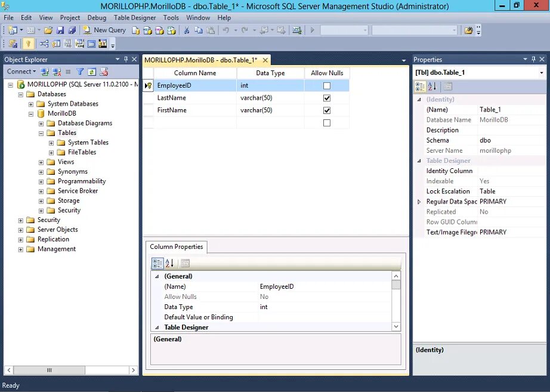Click the Filter funnel icon

(80, 72)
